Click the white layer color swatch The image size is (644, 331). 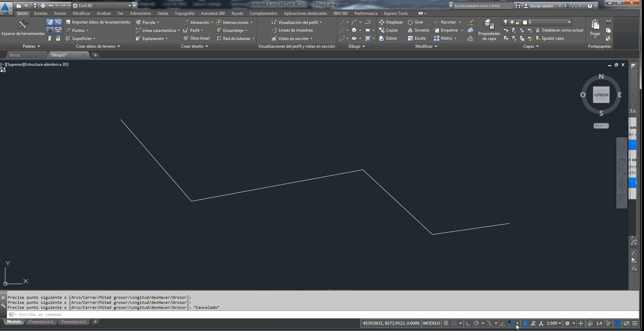tap(525, 22)
